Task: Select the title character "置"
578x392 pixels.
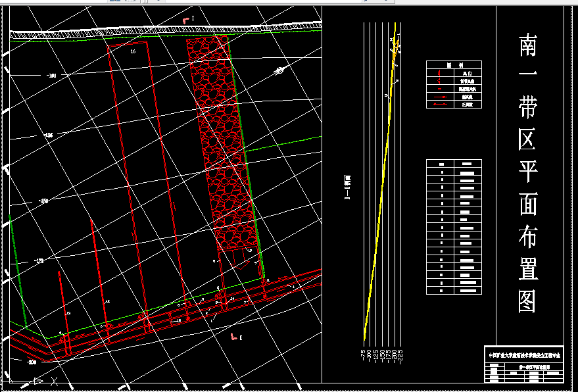Action: click(528, 268)
